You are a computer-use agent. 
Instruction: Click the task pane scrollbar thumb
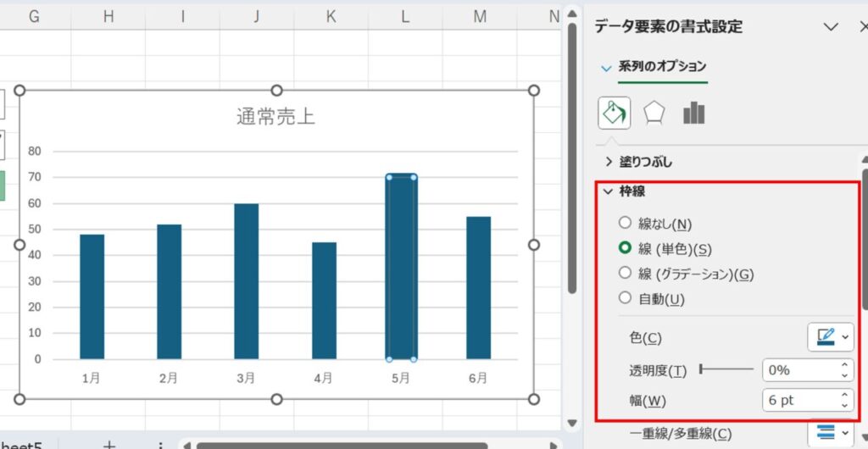pos(865,239)
